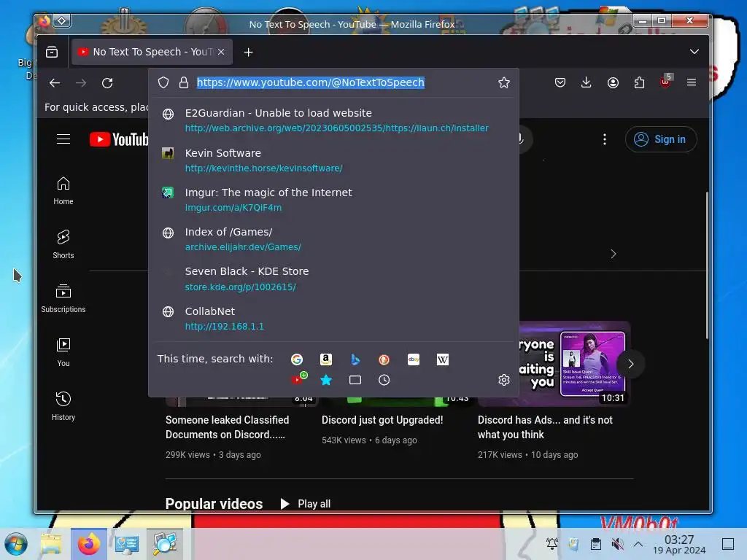747x560 pixels.
Task: Unmute volume in system tray
Action: tap(617, 544)
